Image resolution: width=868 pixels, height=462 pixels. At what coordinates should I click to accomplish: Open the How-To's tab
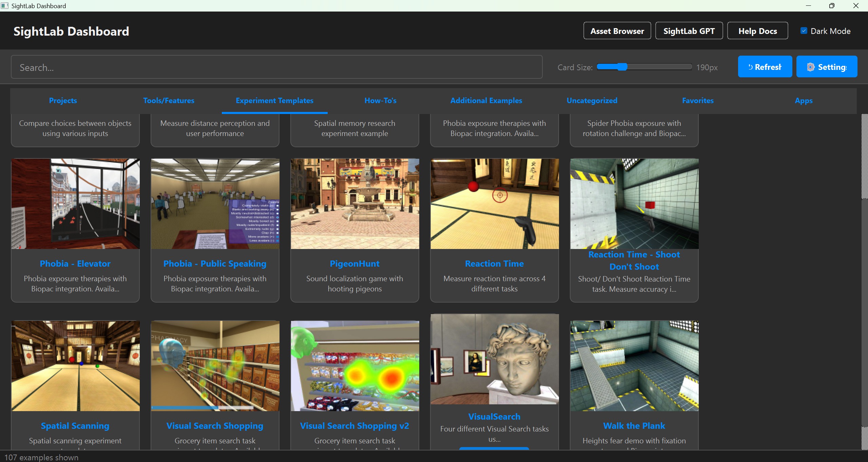(380, 100)
